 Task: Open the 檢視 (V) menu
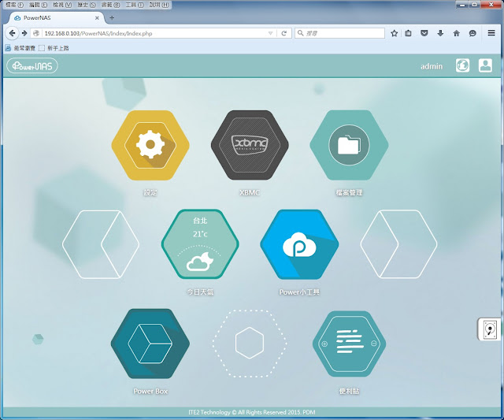click(x=62, y=5)
